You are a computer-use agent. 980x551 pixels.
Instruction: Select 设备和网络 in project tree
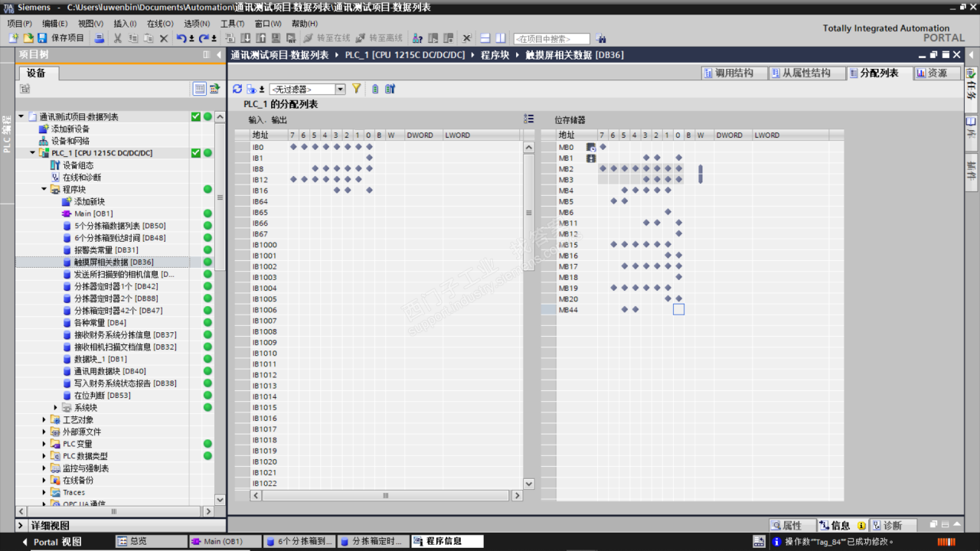coord(70,141)
